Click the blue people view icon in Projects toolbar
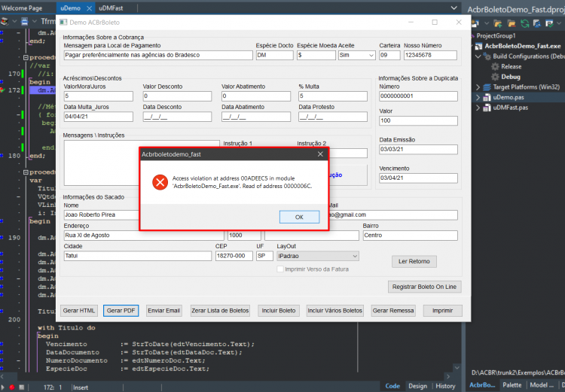Viewport: 565px width, 392px height. 537,24
